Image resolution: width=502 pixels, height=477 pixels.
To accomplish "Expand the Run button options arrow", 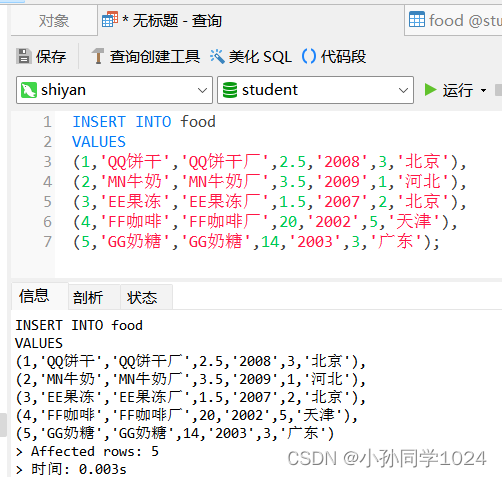I will point(483,90).
